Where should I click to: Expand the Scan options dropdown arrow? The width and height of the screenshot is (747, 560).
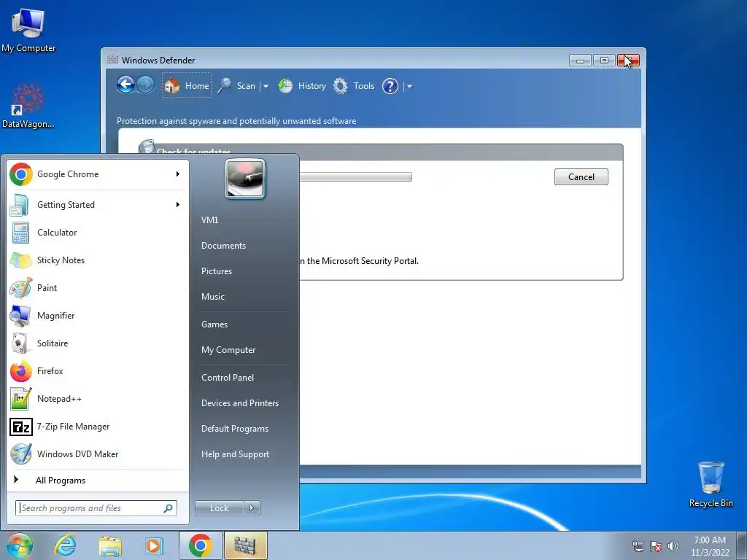pos(266,86)
